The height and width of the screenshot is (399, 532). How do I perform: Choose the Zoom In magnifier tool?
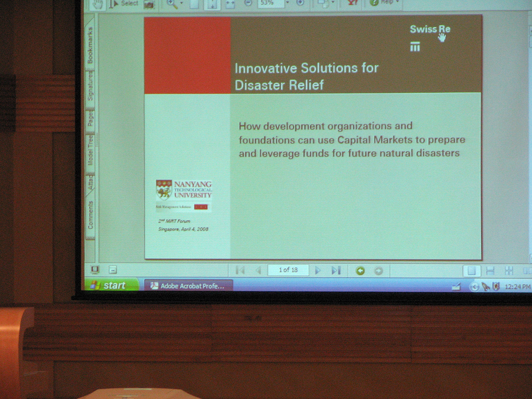[x=172, y=4]
